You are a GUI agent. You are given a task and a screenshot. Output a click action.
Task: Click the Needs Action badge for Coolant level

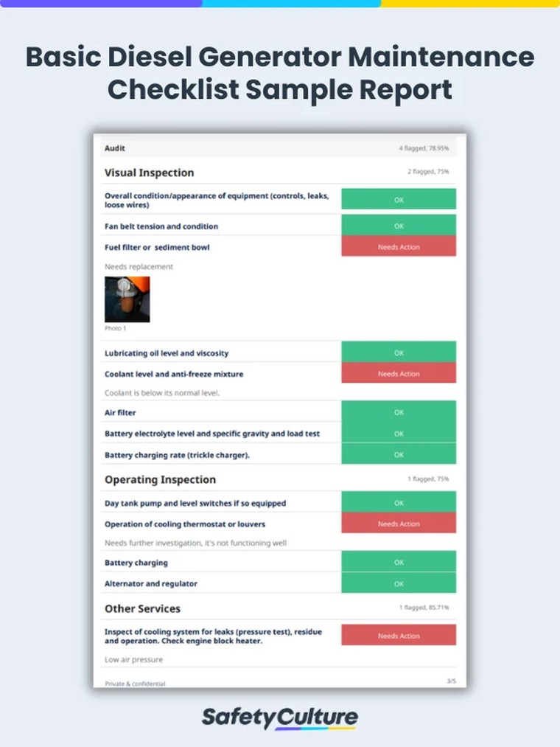(399, 374)
